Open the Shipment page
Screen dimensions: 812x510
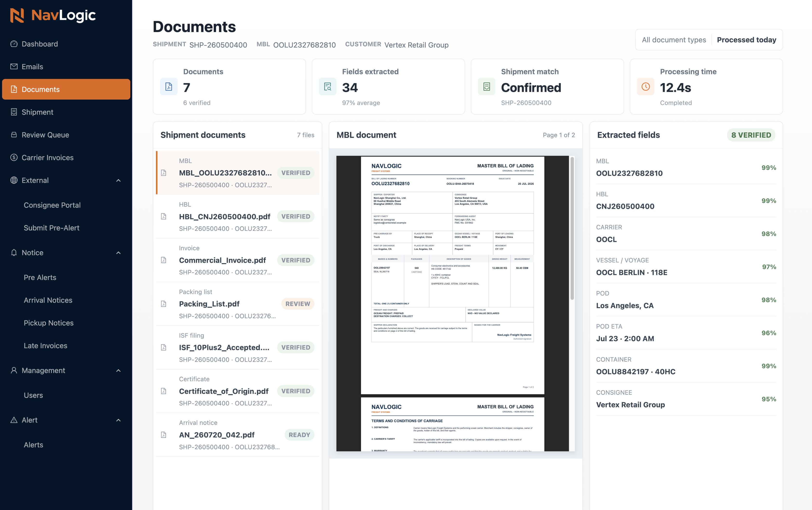click(x=66, y=112)
